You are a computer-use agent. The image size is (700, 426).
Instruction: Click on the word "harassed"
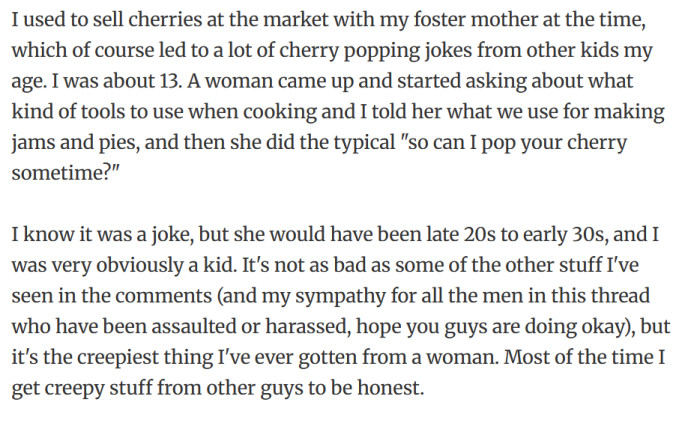pyautogui.click(x=306, y=327)
